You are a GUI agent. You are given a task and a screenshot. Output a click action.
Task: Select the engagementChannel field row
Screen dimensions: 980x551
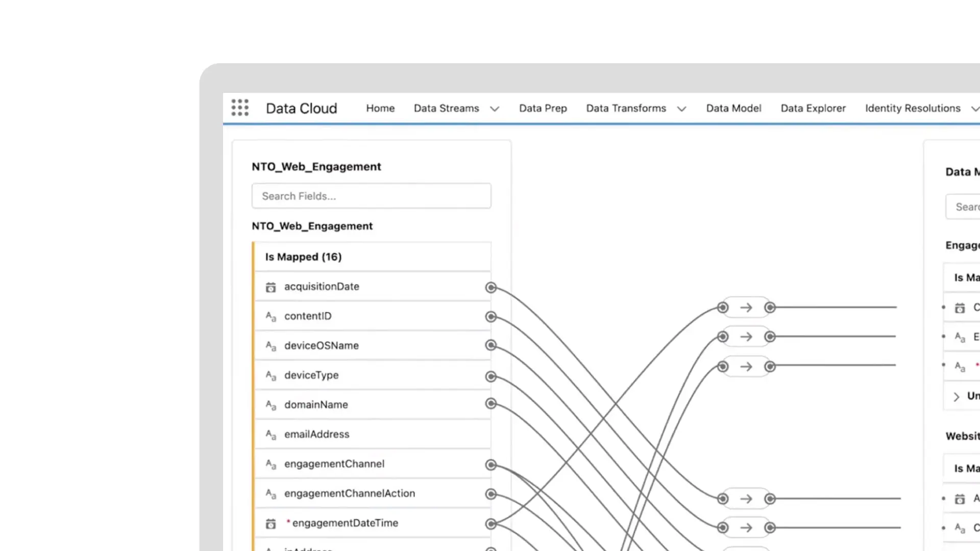(373, 464)
